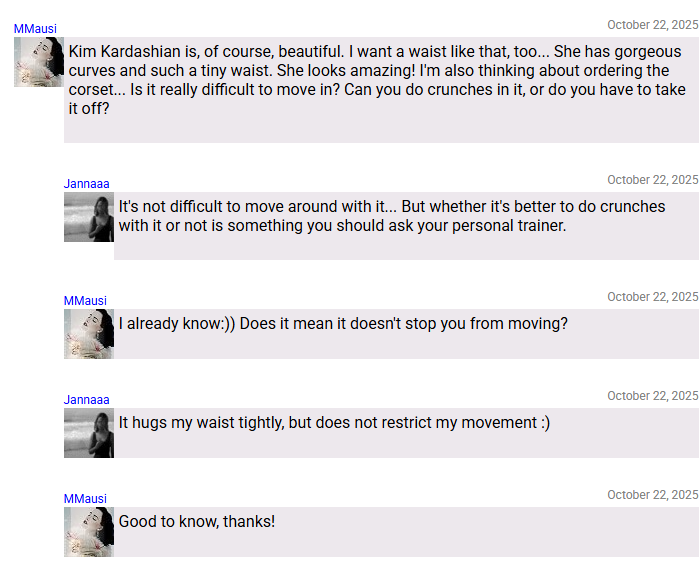Click the date of "Good to know, thanks!" post
700x570 pixels.
pos(652,495)
